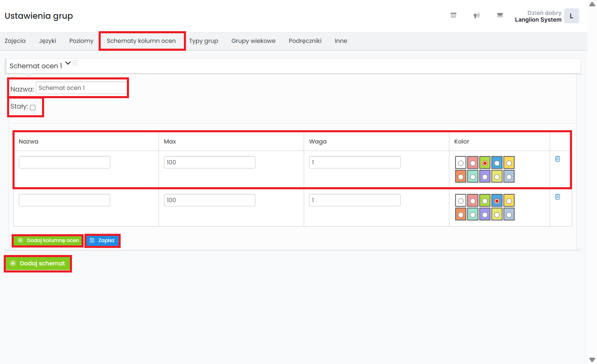Open the megaphone announcements icon
This screenshot has height=364, width=597.
477,15
